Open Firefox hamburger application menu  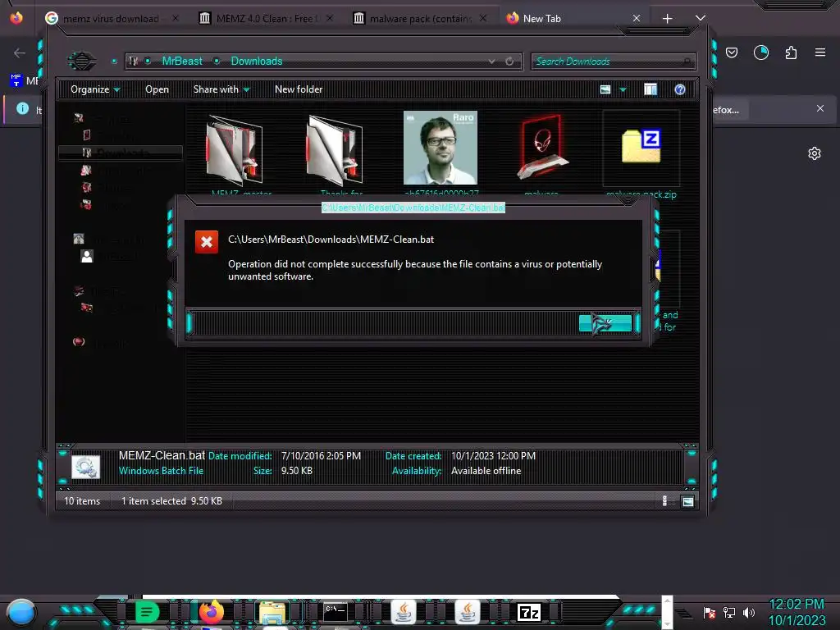(820, 52)
